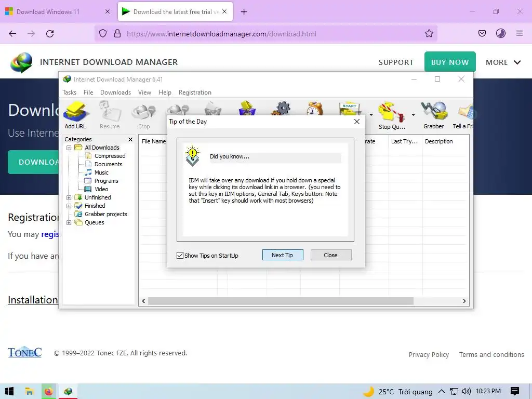The image size is (532, 399).
Task: Click the Firefox shield tracking icon
Action: pyautogui.click(x=103, y=34)
